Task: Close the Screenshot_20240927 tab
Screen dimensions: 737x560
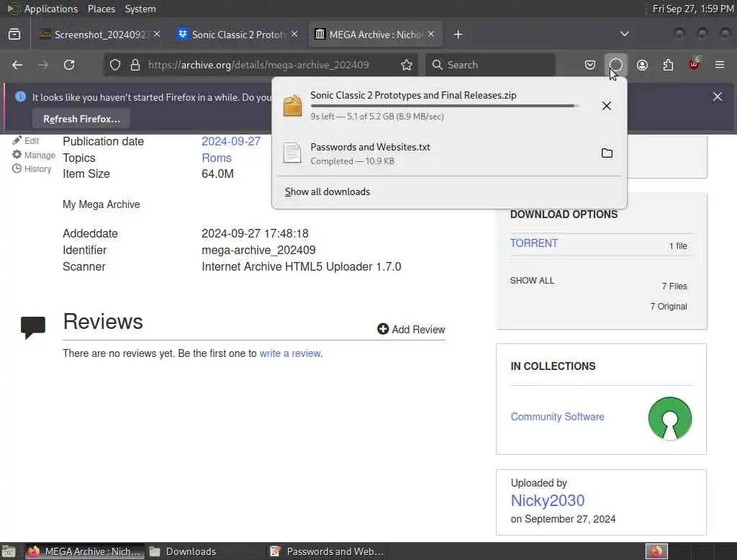Action: click(157, 34)
